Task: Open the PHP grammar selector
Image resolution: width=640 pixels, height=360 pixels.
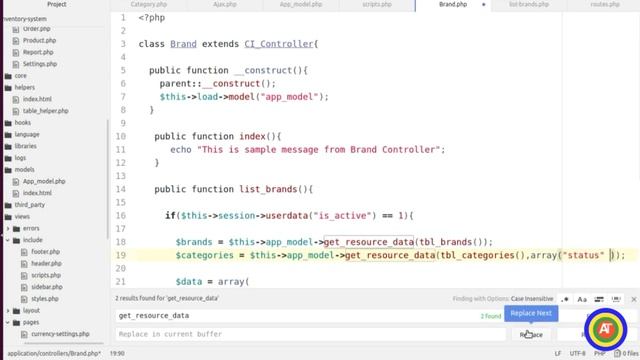Action: point(600,353)
